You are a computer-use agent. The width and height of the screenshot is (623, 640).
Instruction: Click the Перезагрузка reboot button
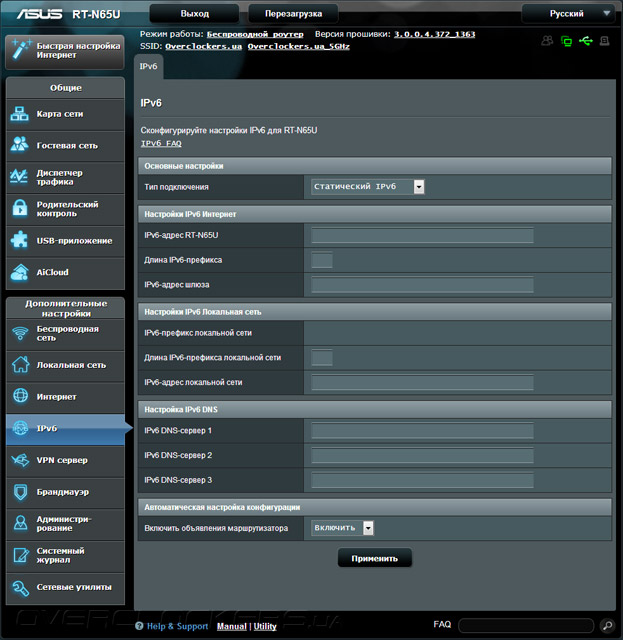tap(293, 13)
